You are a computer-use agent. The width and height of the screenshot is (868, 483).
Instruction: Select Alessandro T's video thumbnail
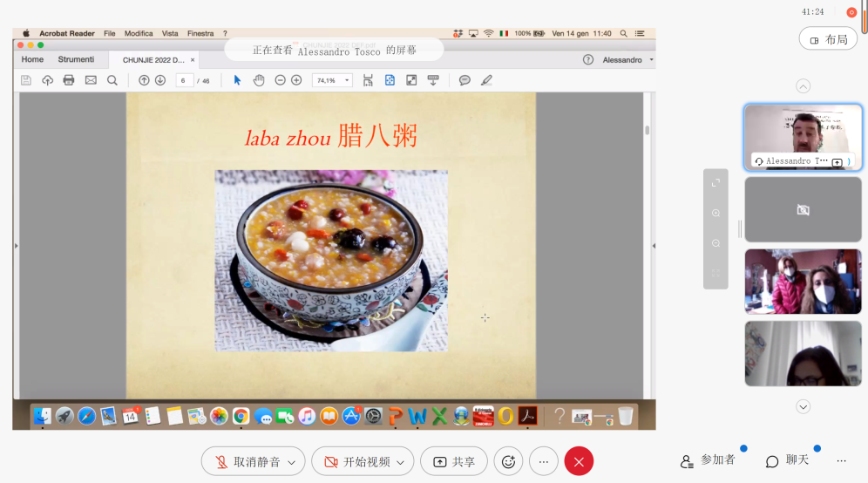804,137
